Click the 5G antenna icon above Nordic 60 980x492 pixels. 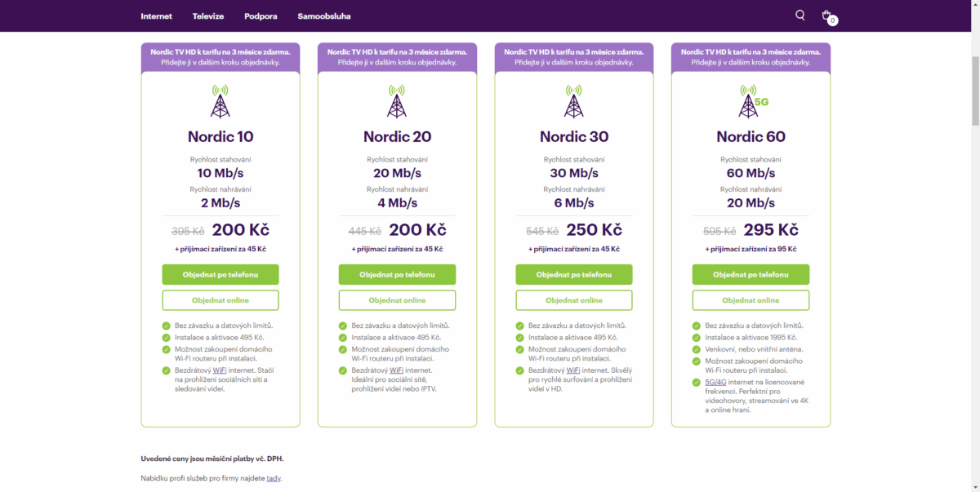tap(748, 102)
